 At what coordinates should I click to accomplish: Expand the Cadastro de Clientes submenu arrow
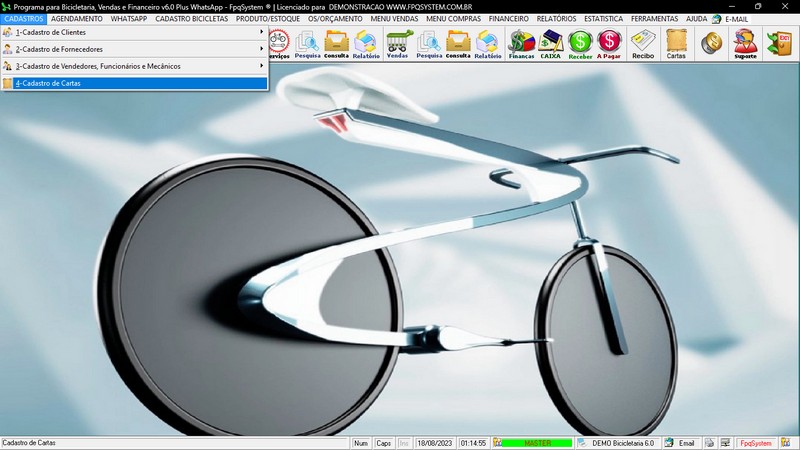pyautogui.click(x=261, y=32)
